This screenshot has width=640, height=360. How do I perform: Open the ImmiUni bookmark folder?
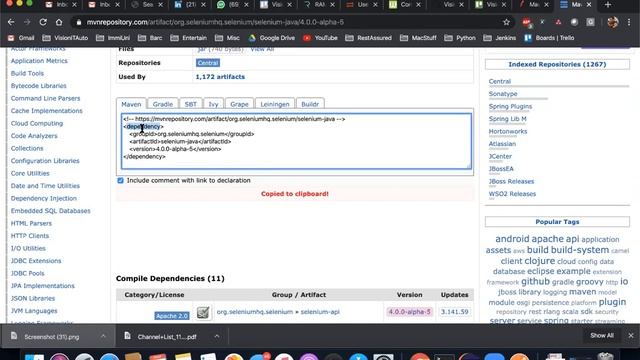pos(113,38)
